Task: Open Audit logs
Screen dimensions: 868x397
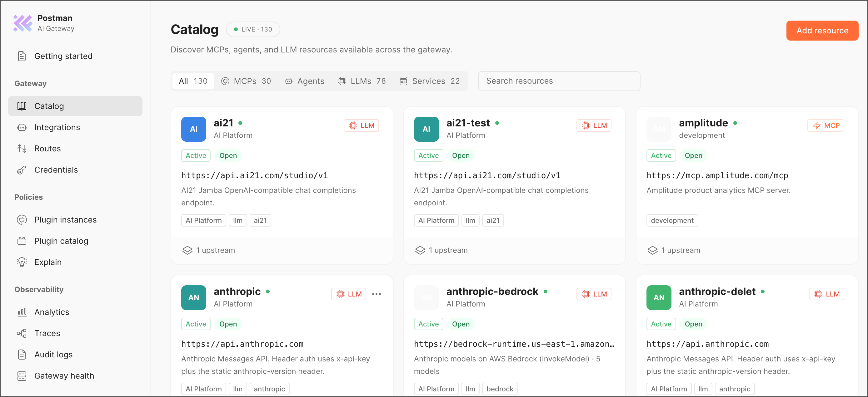Action: (x=75, y=354)
